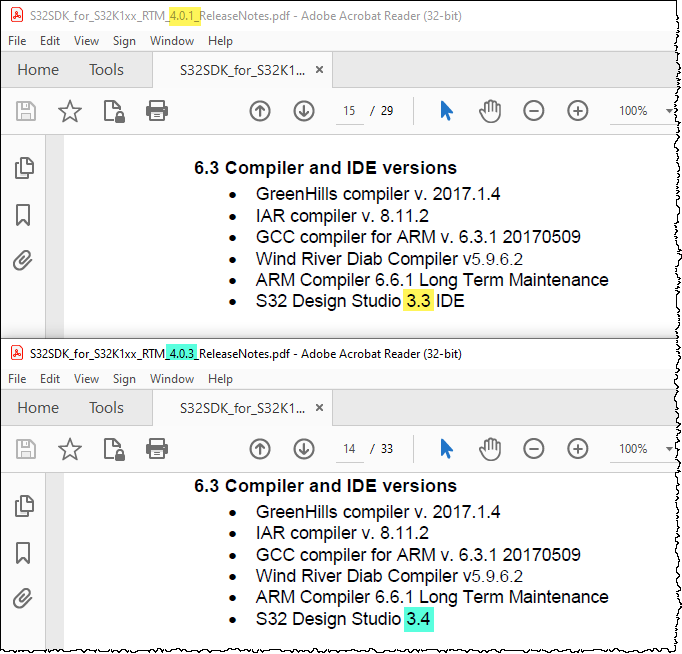Go to next page in 4.0.3 window
The width and height of the screenshot is (682, 654).
(304, 449)
